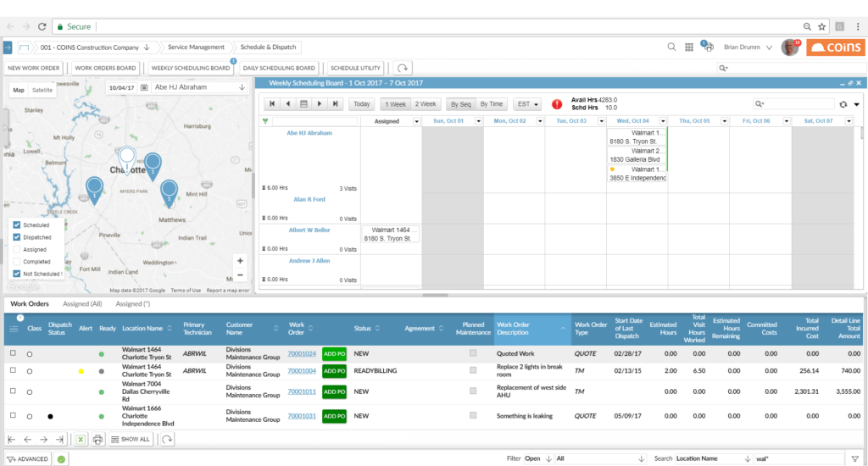Image resolution: width=868 pixels, height=466 pixels.
Task: Click Add PO for order 70001031
Action: click(334, 416)
